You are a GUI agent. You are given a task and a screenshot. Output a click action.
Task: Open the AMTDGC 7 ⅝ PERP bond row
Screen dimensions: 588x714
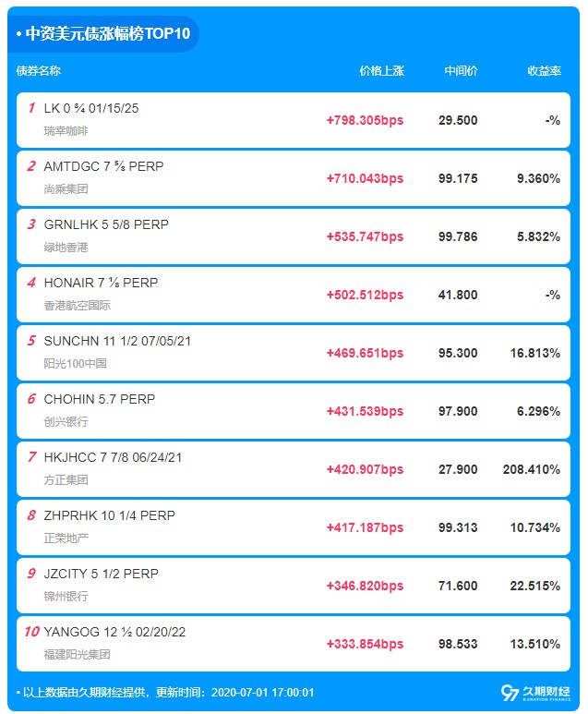point(103,167)
